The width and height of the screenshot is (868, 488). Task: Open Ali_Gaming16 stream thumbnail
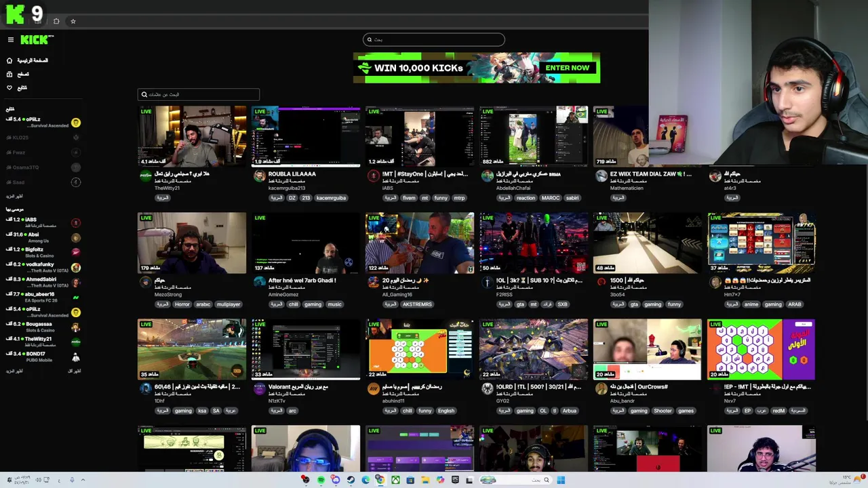420,243
